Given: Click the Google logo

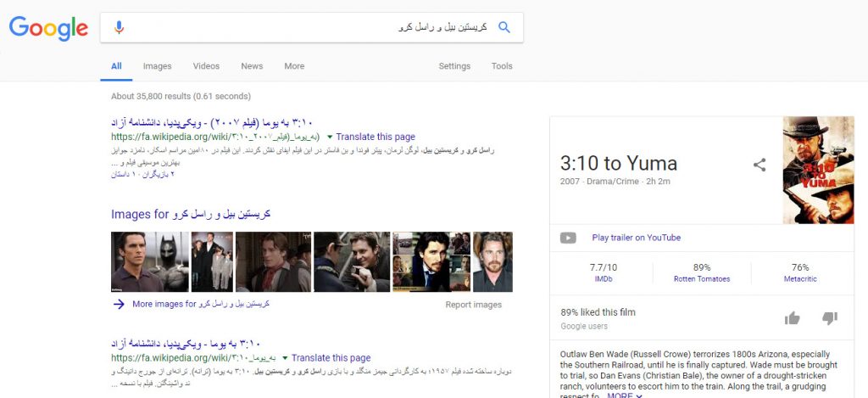Looking at the screenshot, I should pos(48,28).
